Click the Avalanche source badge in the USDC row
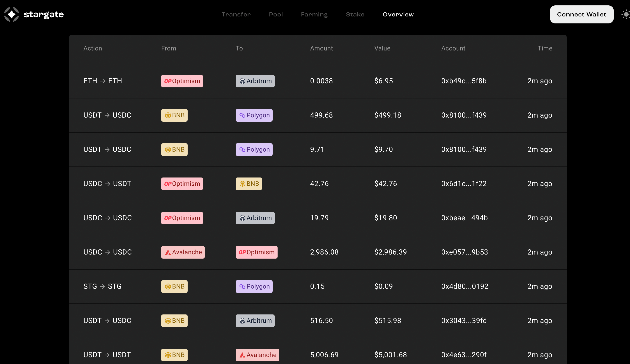The image size is (630, 364). [183, 252]
